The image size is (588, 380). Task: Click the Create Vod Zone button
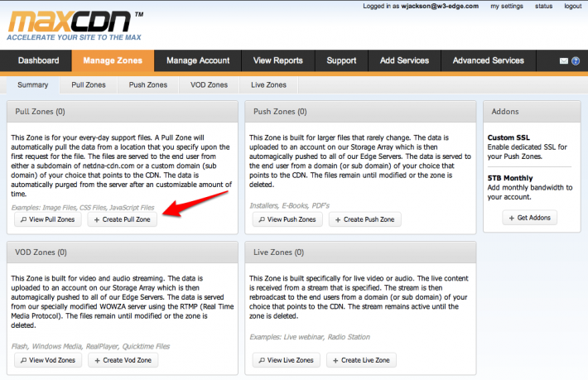point(123,360)
